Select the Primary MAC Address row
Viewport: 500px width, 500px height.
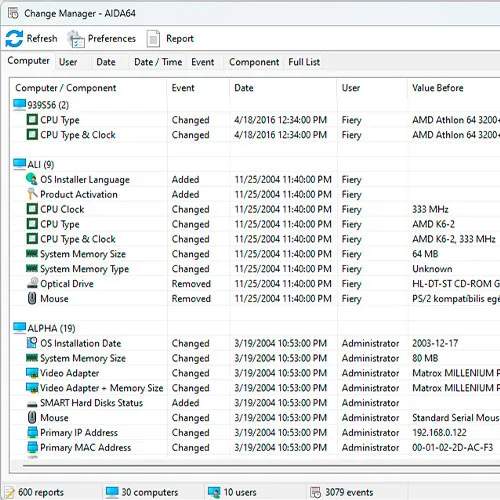click(255, 447)
